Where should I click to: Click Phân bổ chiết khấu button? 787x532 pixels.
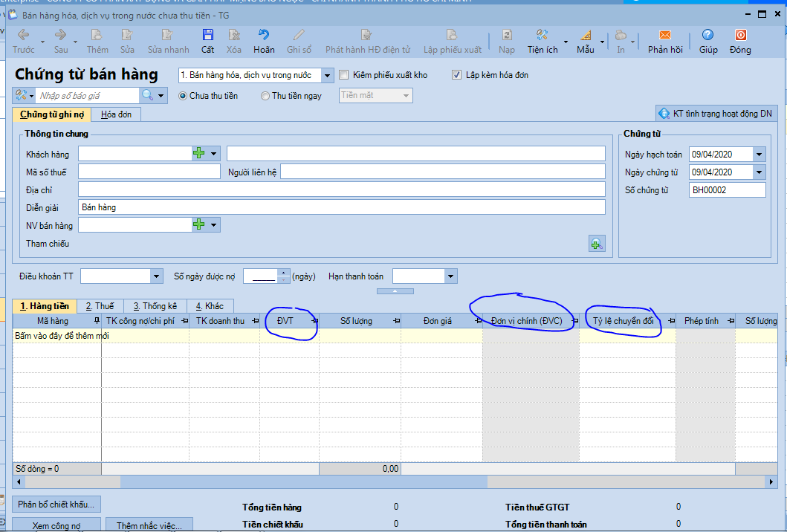coord(56,505)
